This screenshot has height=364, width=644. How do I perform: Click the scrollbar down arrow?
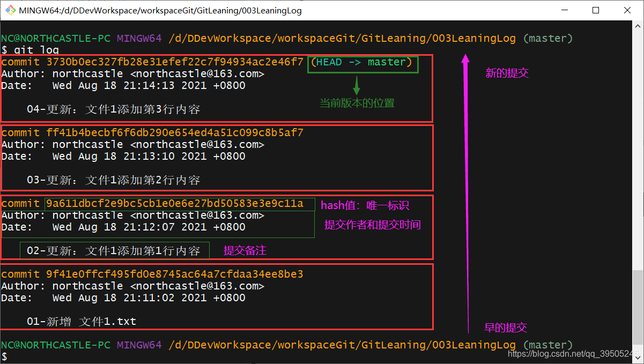(x=638, y=358)
